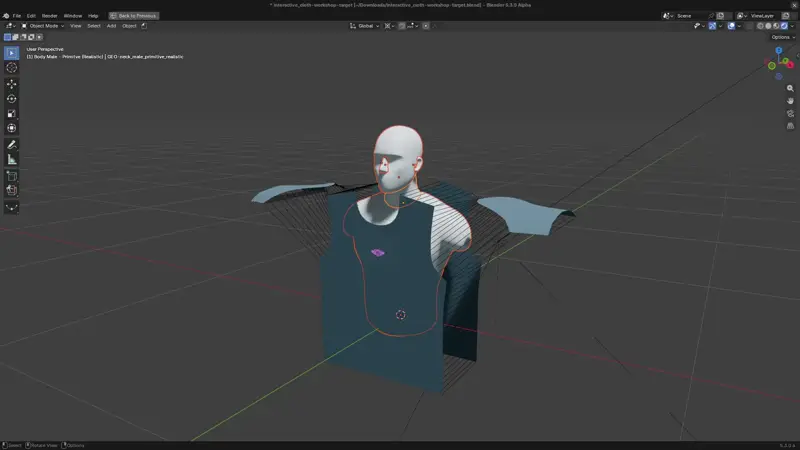The image size is (800, 450).
Task: Select the Add Cube tool
Action: click(x=11, y=176)
